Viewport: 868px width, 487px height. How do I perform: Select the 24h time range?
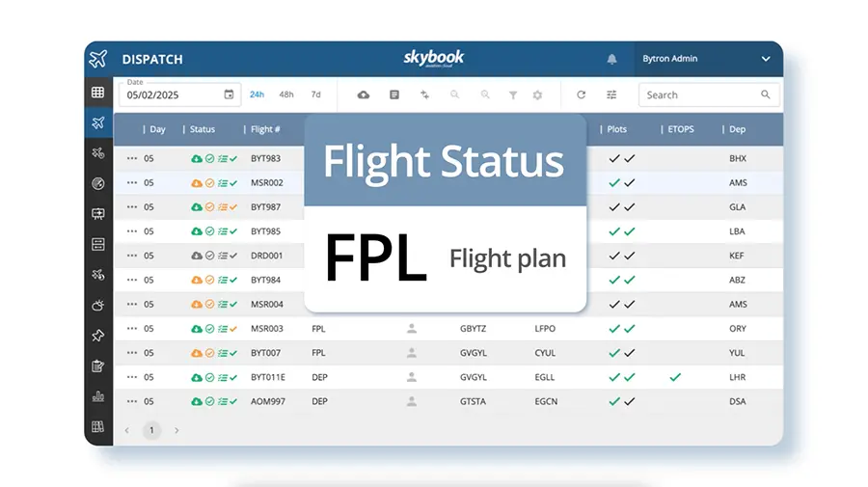coord(257,95)
